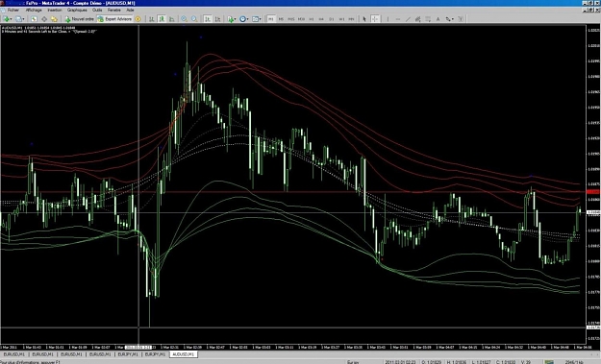Select the D1 timeframe button
Screen dimensions: 601x364
tap(332, 19)
